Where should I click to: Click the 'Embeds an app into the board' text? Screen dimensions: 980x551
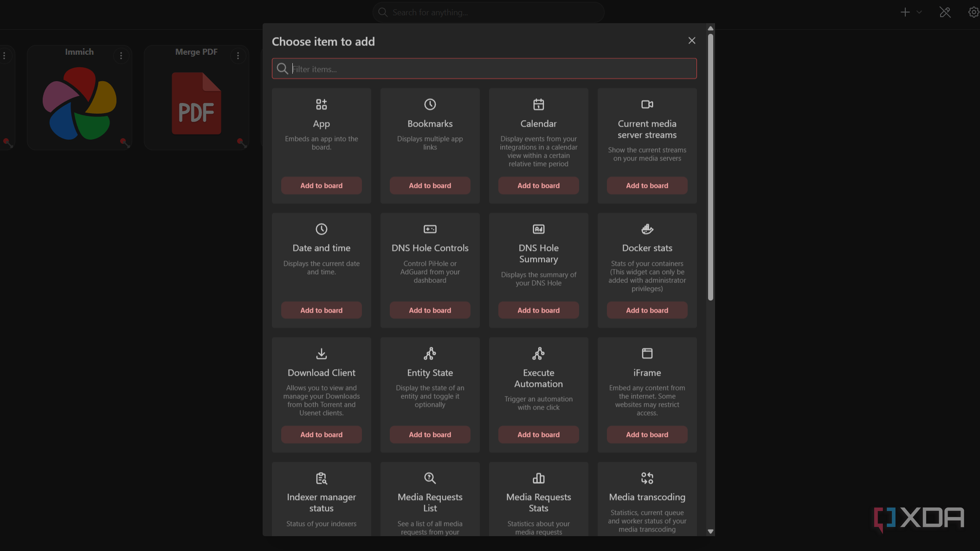[321, 143]
